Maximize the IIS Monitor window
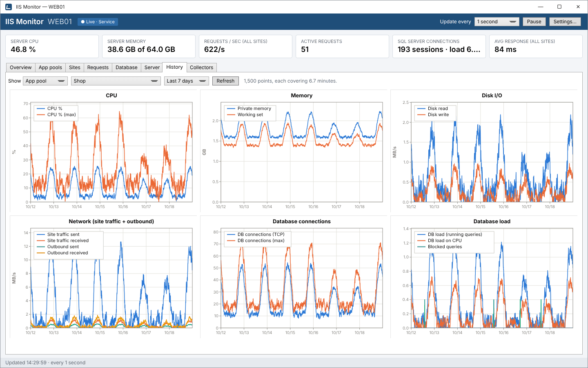 [x=559, y=7]
